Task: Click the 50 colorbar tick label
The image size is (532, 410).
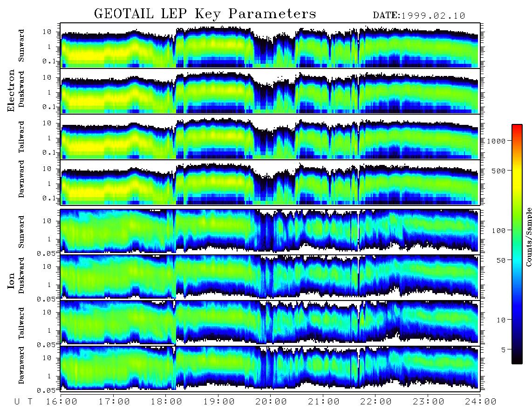Action: pyautogui.click(x=501, y=260)
